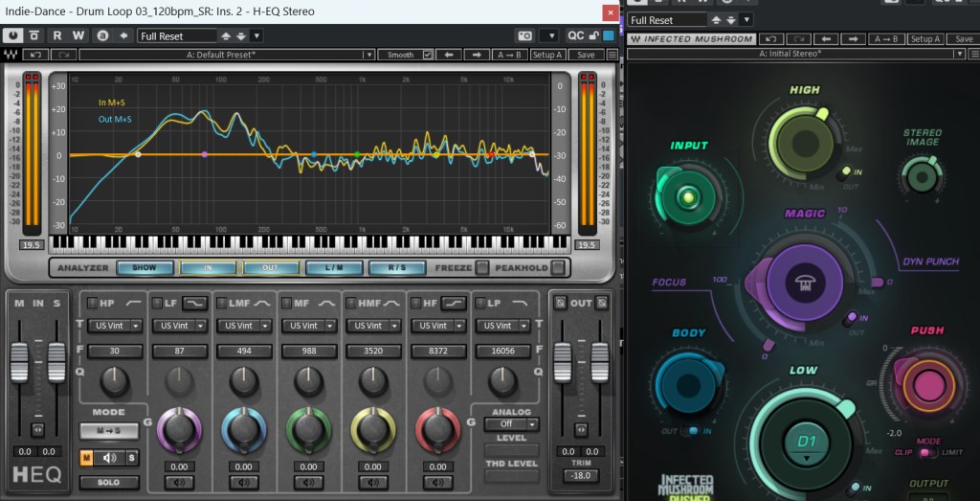Click the undo arrow in H-EQ toolbar
The image size is (980, 501).
[36, 55]
